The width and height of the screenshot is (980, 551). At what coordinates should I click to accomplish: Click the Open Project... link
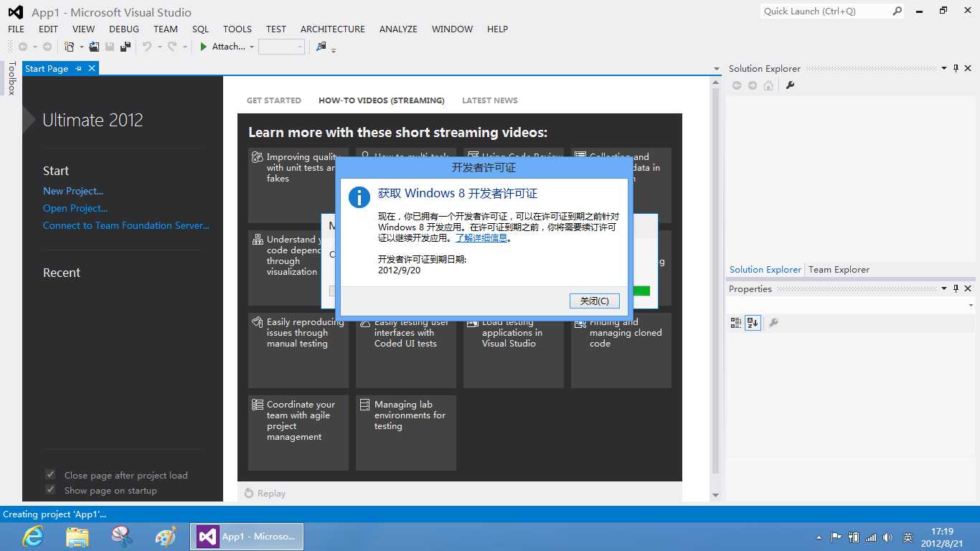click(75, 208)
